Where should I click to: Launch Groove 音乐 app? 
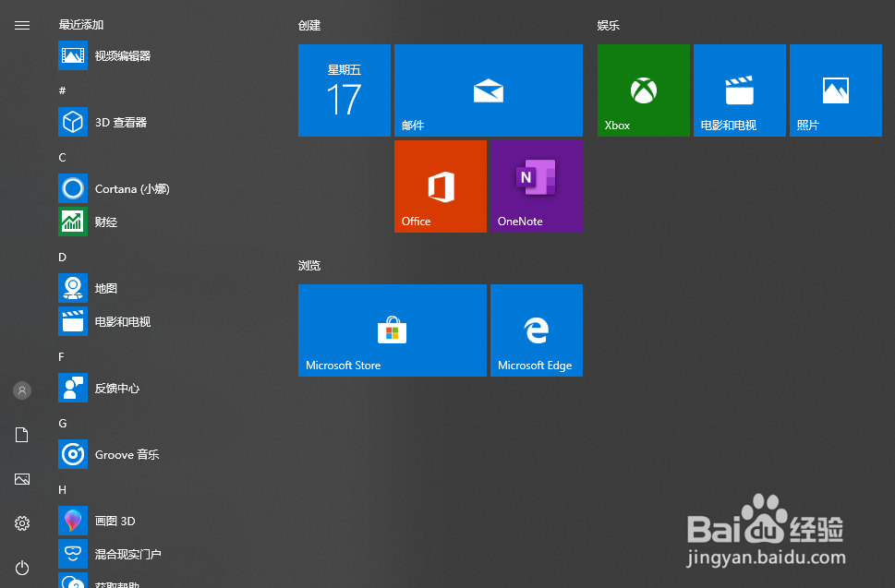pyautogui.click(x=109, y=454)
